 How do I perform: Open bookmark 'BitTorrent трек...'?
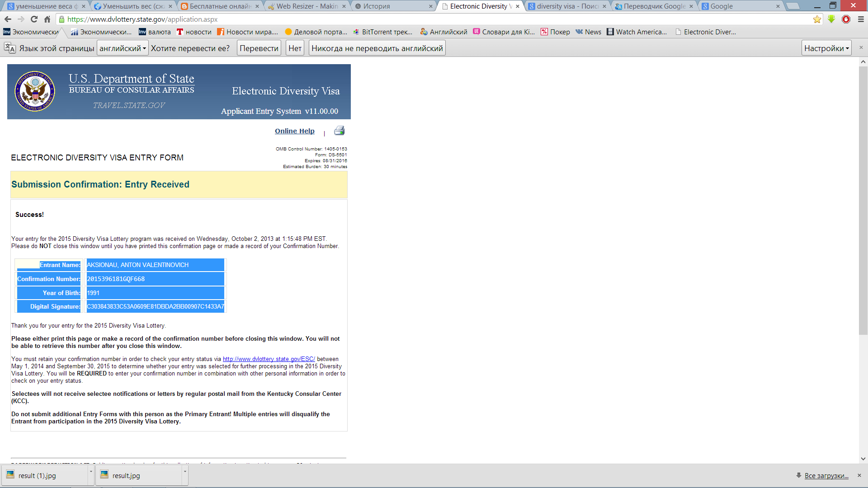(x=383, y=32)
